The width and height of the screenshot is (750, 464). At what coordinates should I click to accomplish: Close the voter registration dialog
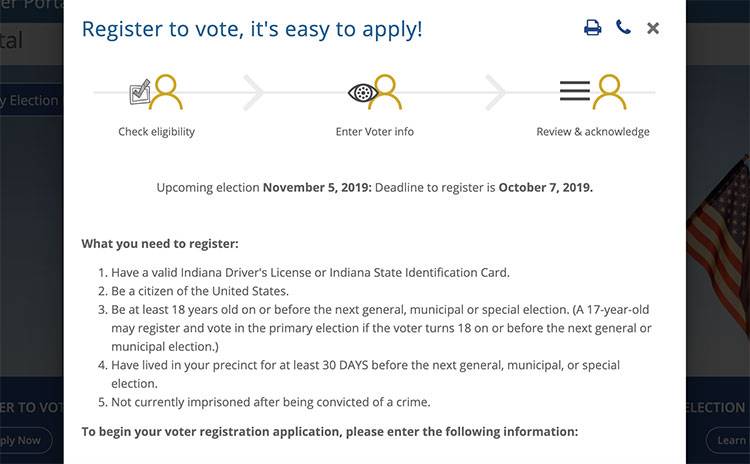coord(653,28)
